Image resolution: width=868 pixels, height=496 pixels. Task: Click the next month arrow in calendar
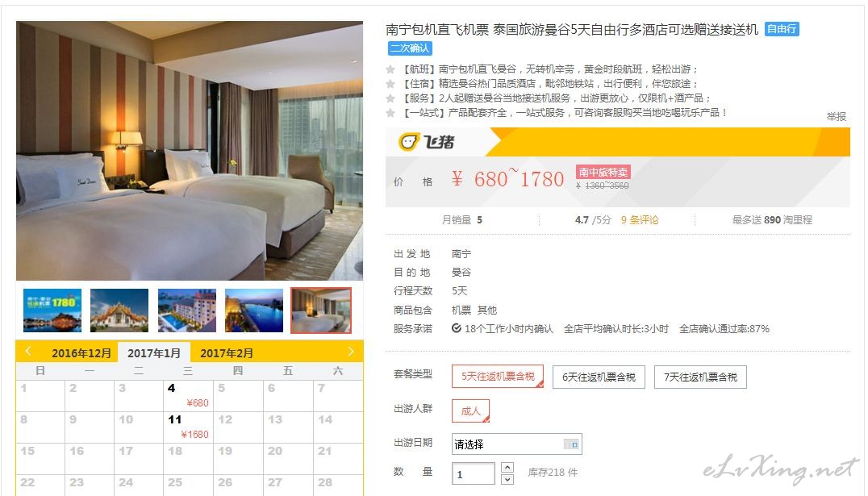350,352
